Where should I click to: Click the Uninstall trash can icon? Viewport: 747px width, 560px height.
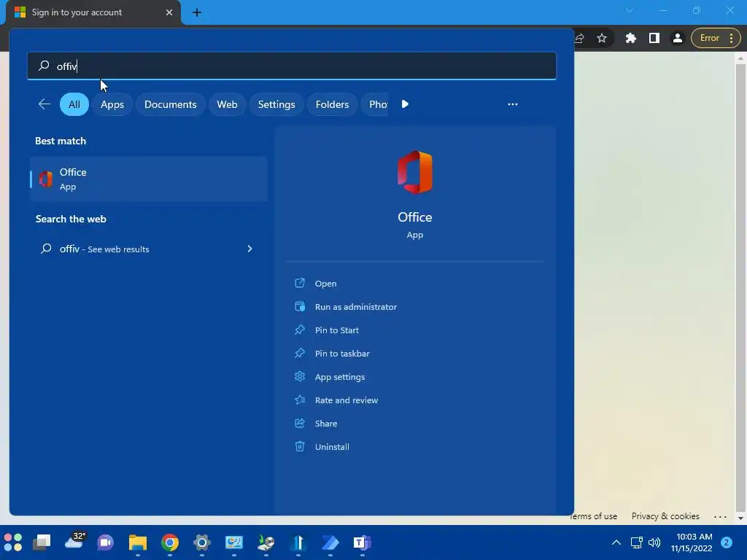[x=300, y=446]
